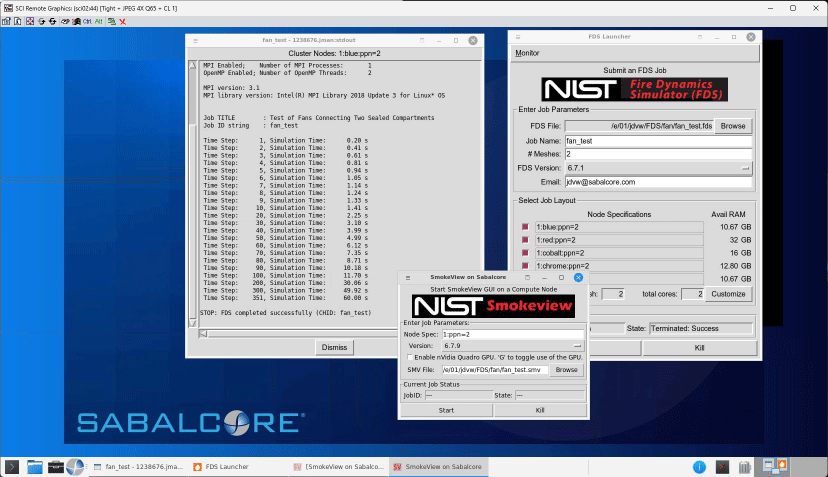Request a screen refresh from the viewer toolbar
828x477 pixels.
(x=42, y=21)
